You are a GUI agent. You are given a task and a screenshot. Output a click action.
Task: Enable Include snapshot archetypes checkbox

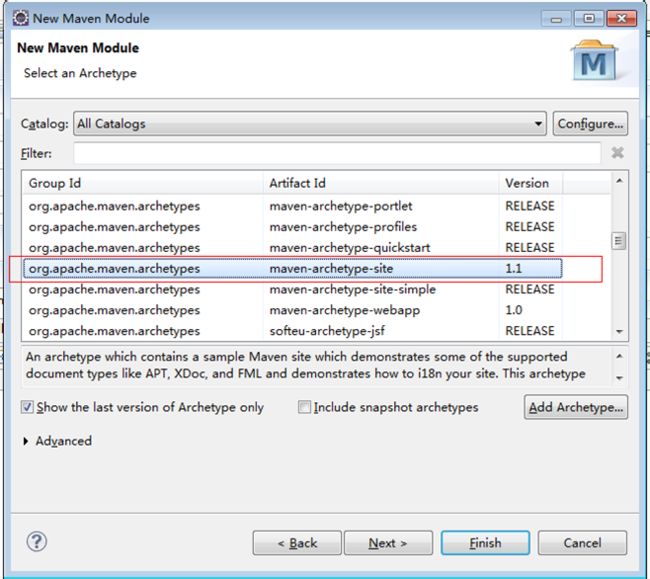click(304, 407)
